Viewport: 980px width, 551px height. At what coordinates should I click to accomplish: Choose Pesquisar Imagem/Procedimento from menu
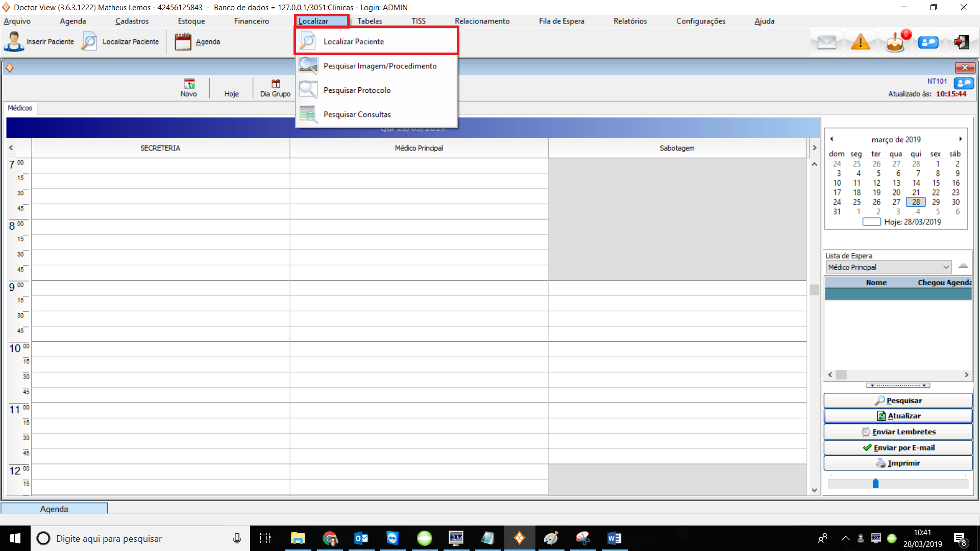tap(380, 66)
